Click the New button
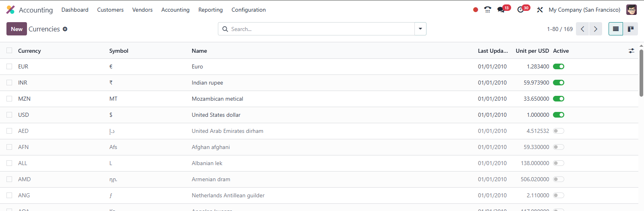The width and height of the screenshot is (644, 211). pos(17,29)
